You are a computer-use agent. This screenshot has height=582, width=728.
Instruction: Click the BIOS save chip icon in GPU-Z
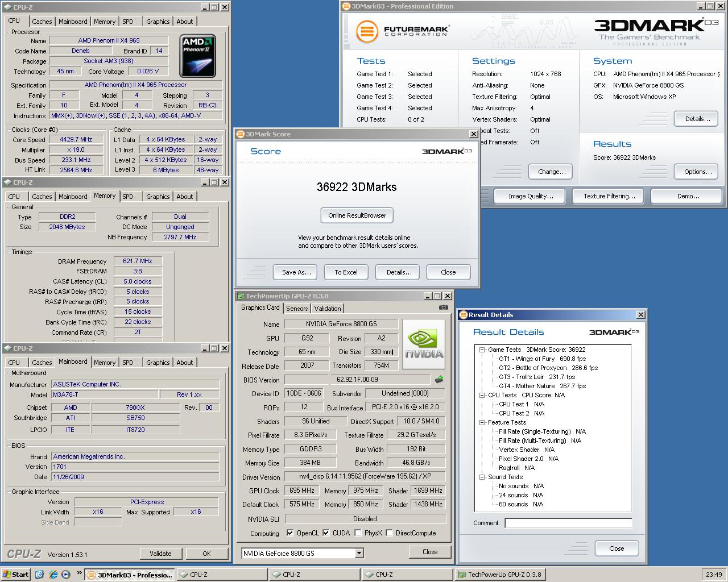click(439, 379)
